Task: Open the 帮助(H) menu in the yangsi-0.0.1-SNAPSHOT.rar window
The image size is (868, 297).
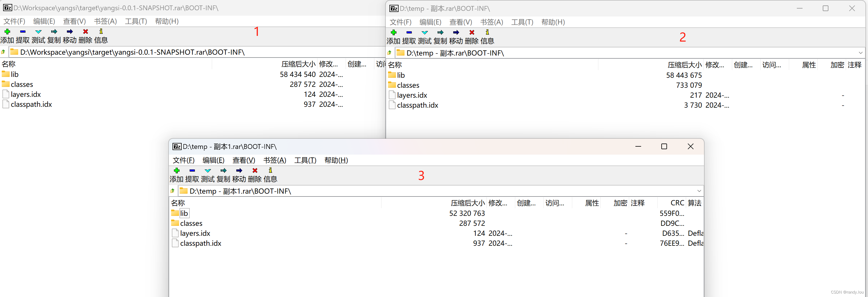Action: click(167, 22)
